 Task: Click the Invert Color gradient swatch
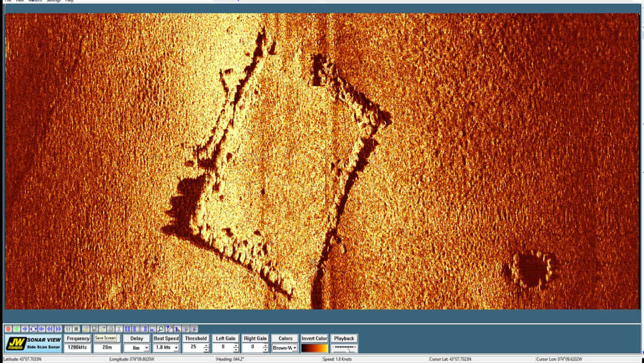[x=314, y=348]
